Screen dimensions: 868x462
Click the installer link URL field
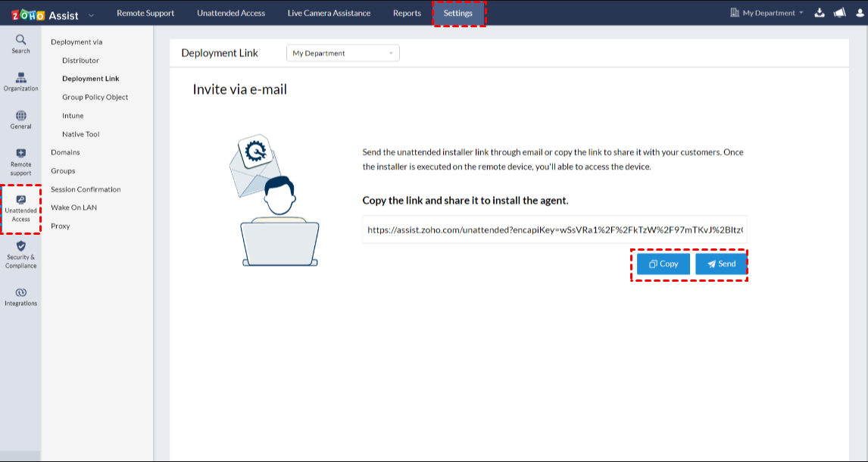(x=554, y=229)
